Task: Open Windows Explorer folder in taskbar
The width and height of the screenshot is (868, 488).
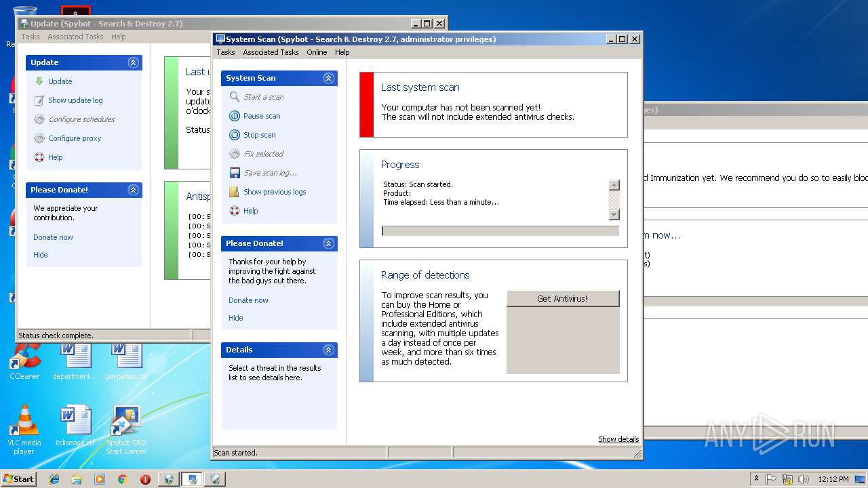Action: point(77,479)
